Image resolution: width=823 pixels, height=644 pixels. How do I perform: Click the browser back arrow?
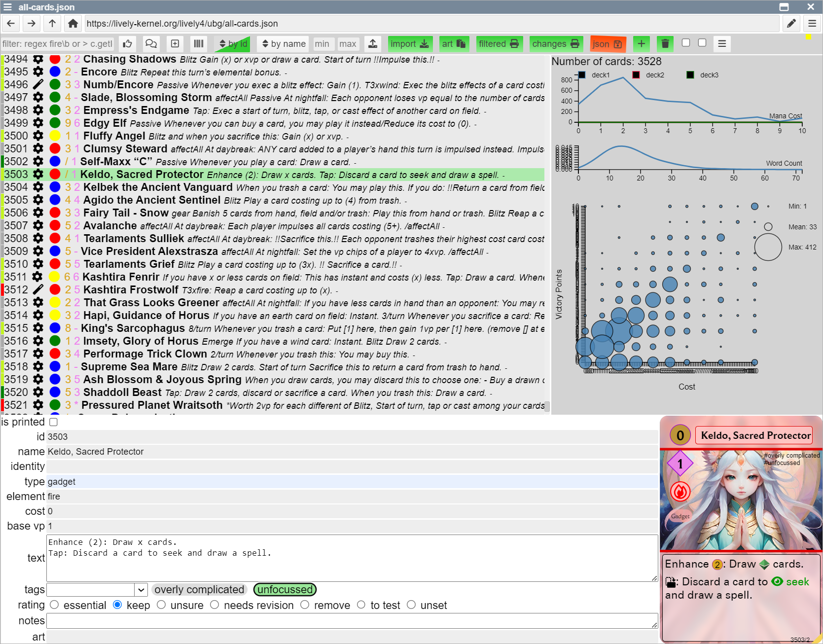point(11,23)
